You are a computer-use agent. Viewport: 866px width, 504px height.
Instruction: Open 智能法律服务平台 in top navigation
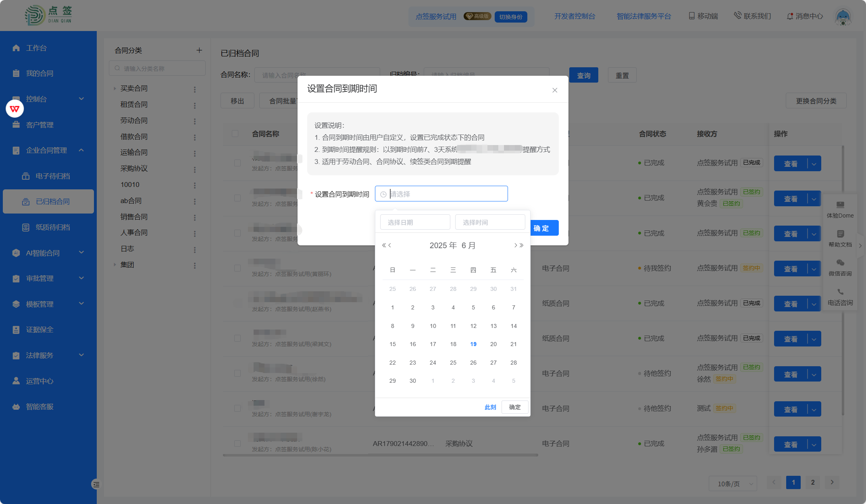(644, 16)
